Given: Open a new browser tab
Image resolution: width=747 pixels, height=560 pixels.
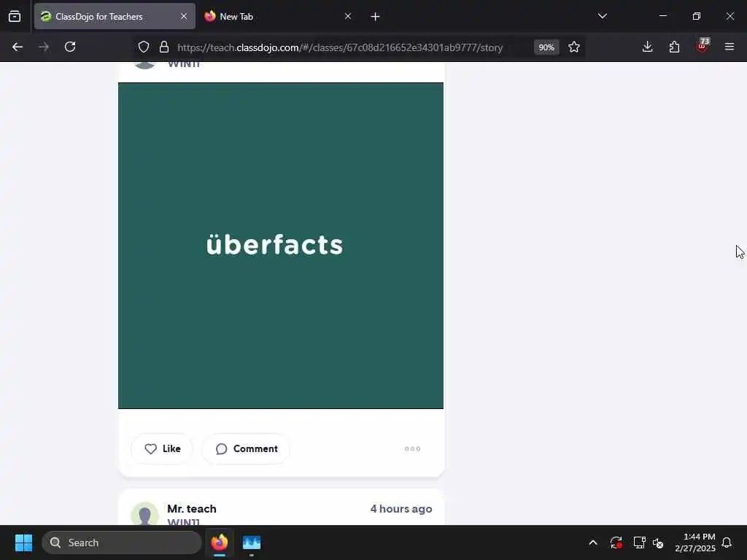Looking at the screenshot, I should point(375,17).
